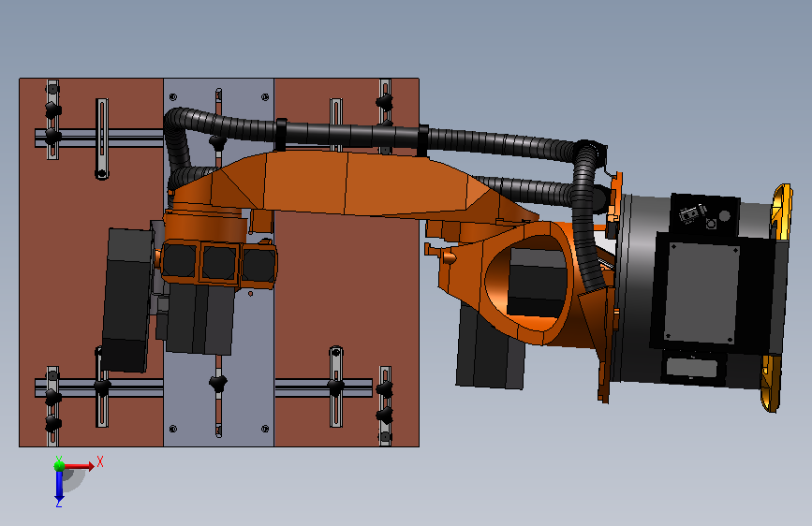Select the middle square vent of the three-vent outlet
Viewport: 812px width, 526px height.
(x=218, y=262)
